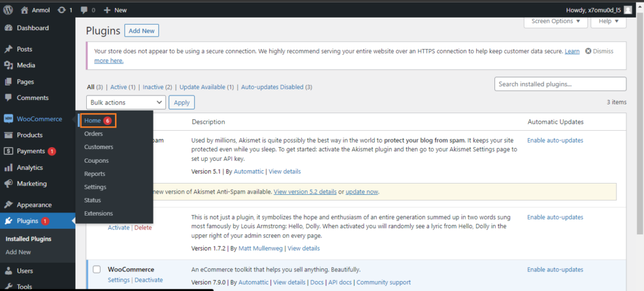Expand the Help tab
Screen dimensions: 644x291
tap(608, 21)
